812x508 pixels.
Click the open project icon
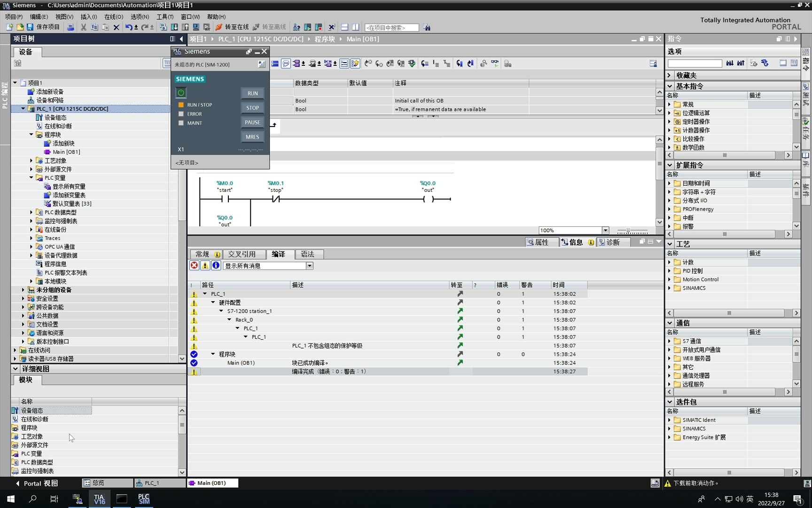coord(20,27)
